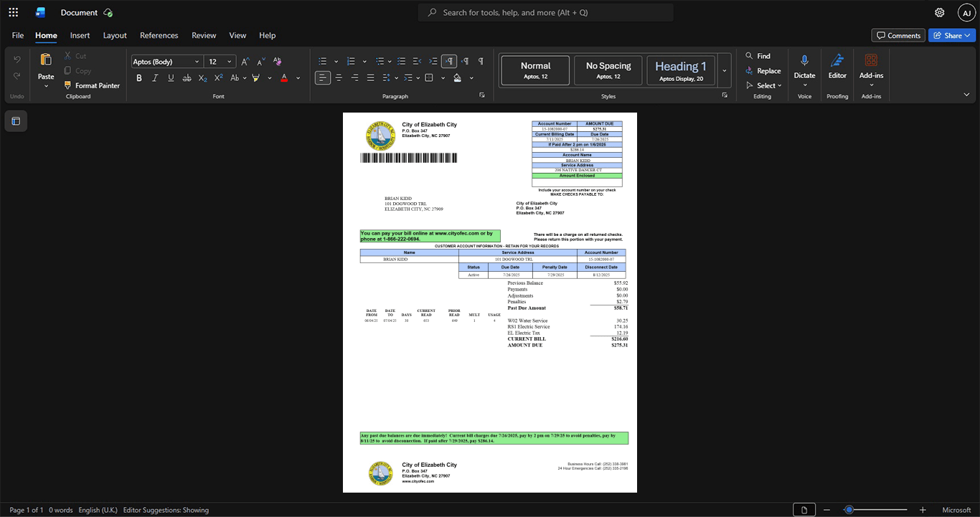Switch to the View tab
This screenshot has width=980, height=517.
pyautogui.click(x=237, y=35)
